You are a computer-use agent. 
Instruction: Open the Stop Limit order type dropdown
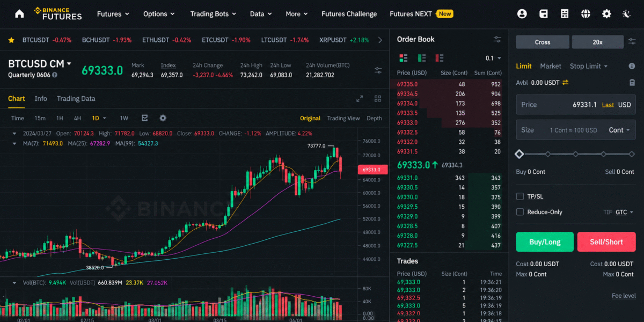[x=589, y=66]
